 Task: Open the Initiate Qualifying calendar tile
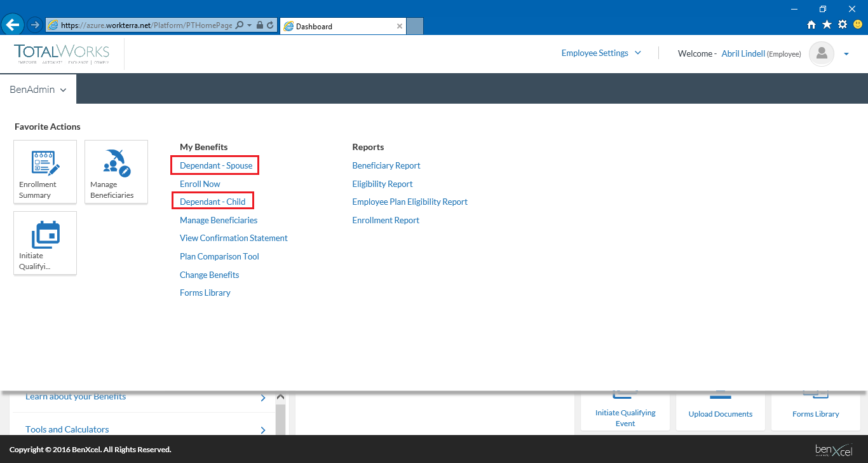pos(45,235)
